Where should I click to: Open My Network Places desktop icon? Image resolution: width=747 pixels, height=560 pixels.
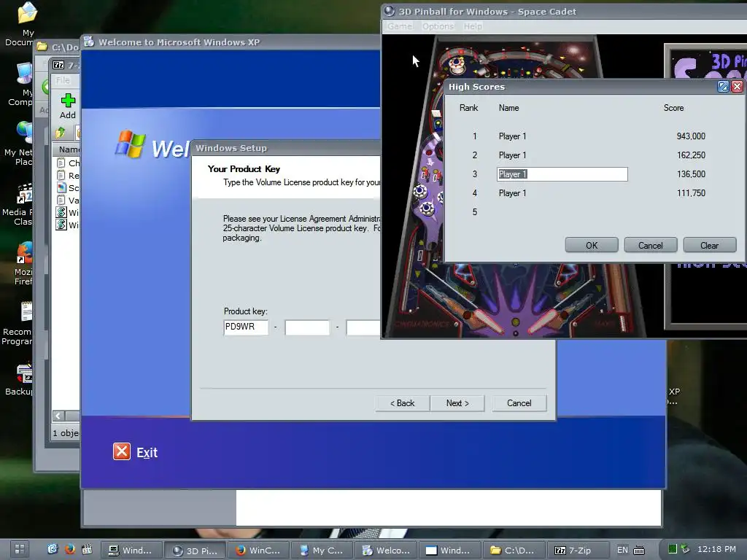[23, 143]
